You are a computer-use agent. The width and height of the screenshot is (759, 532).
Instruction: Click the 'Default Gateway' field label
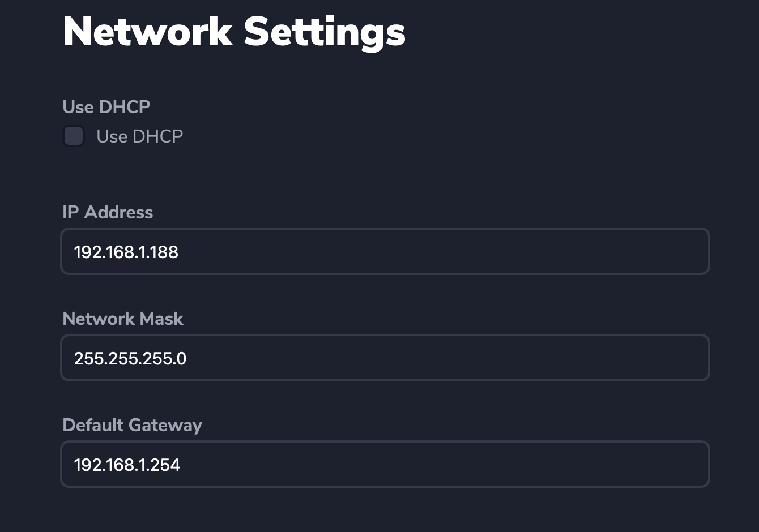tap(133, 426)
